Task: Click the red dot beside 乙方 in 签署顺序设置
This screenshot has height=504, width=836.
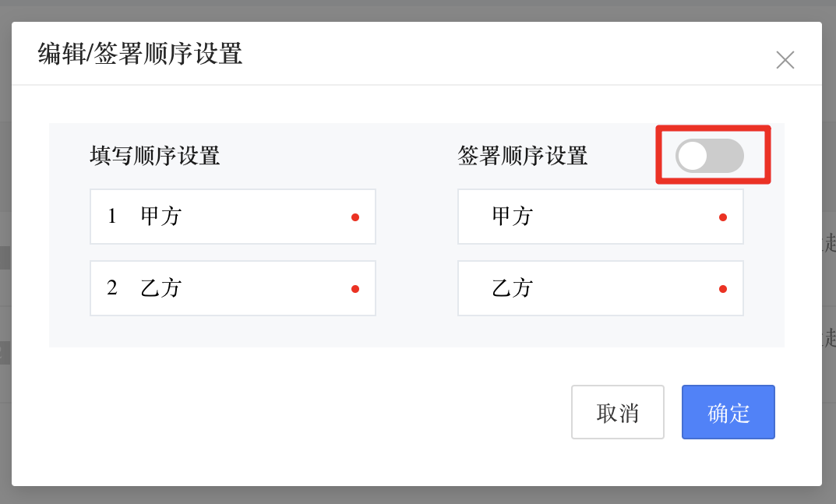Action: click(x=723, y=288)
